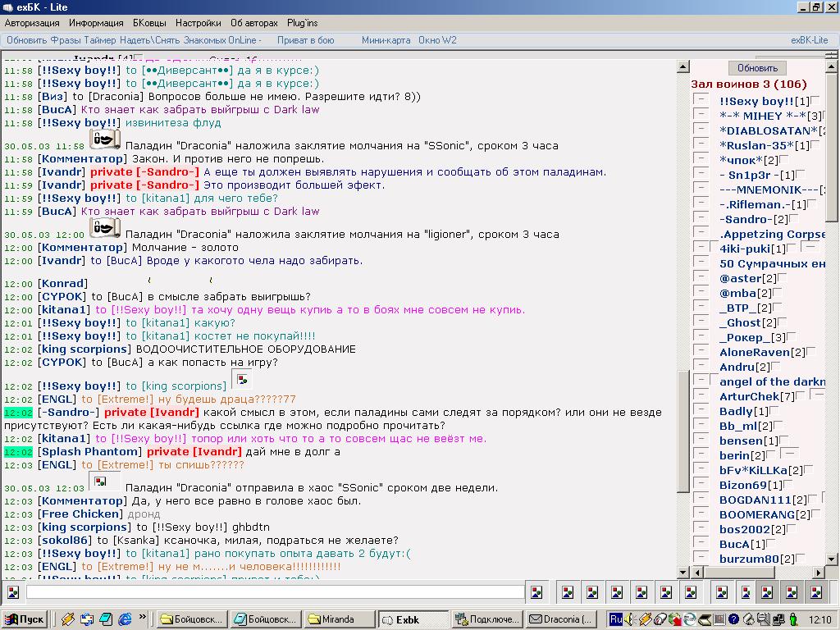The width and height of the screenshot is (840, 630).
Task: Open the Об авторах menu
Action: point(254,23)
